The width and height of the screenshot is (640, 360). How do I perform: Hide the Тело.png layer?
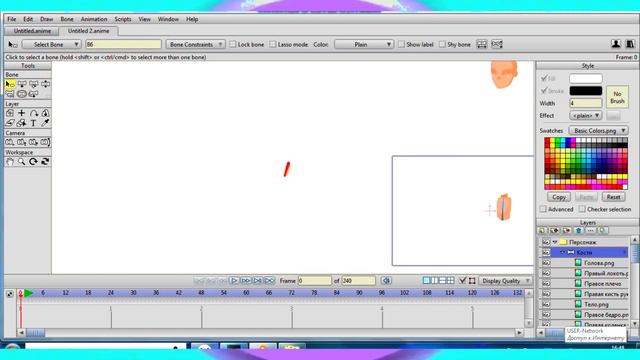[x=546, y=304]
